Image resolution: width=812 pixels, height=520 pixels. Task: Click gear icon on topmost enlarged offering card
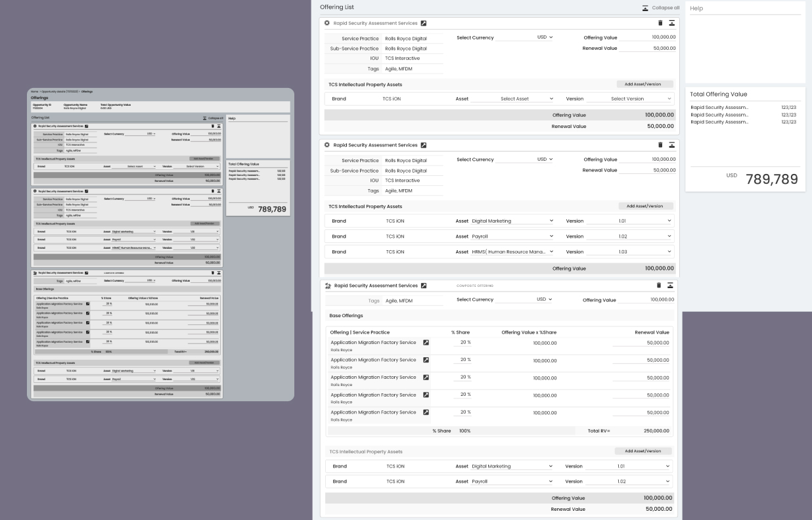[327, 23]
